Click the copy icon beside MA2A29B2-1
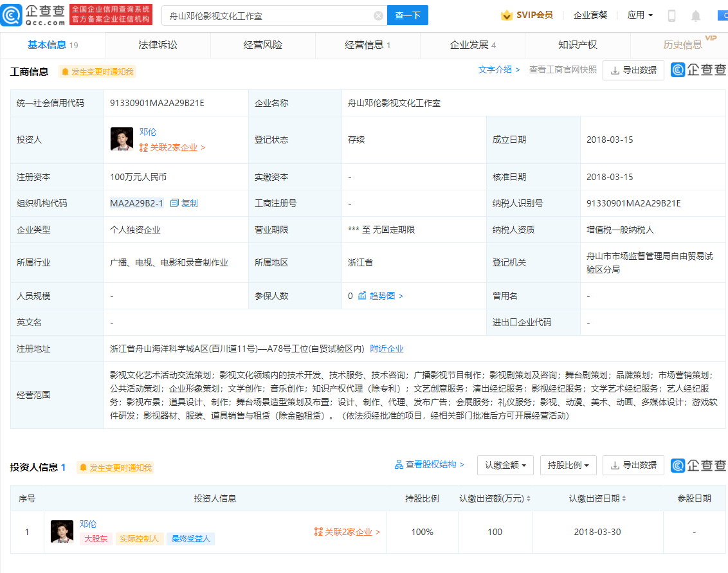 point(174,203)
